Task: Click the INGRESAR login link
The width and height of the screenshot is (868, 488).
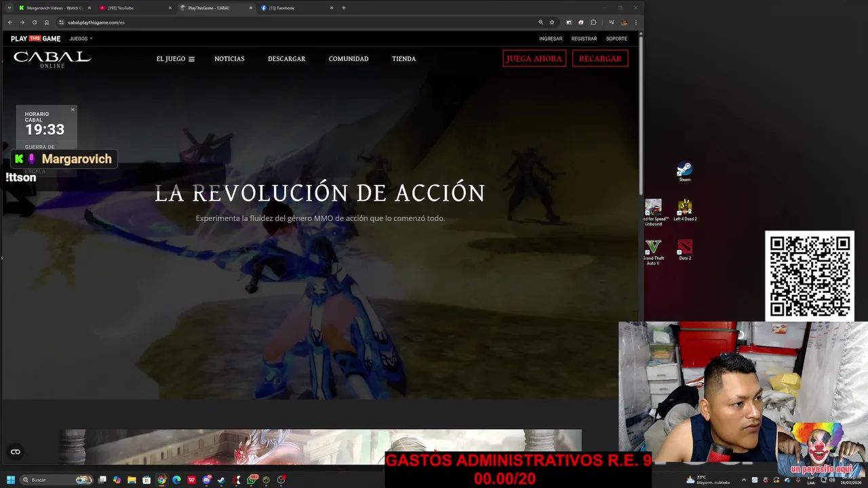Action: point(551,39)
